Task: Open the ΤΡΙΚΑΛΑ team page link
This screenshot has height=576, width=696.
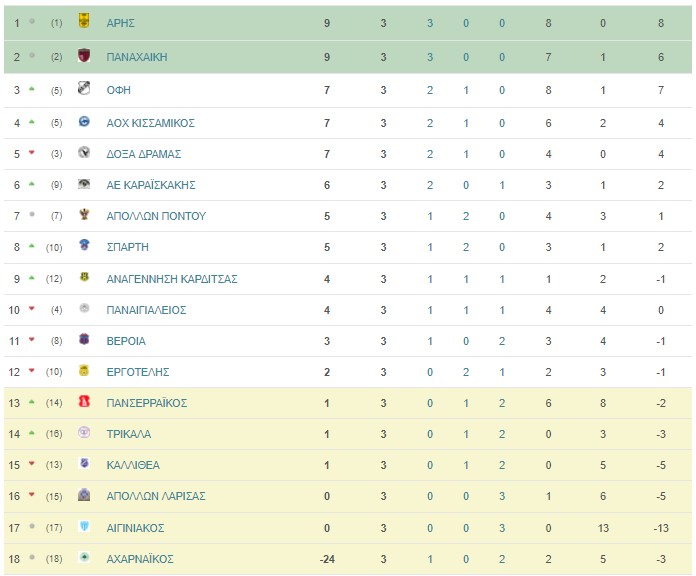Action: [x=129, y=434]
